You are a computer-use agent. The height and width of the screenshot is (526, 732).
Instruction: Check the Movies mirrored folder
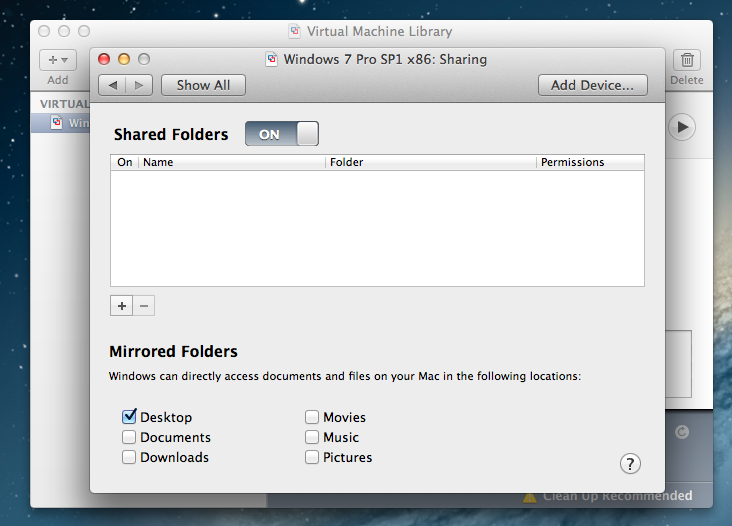point(312,417)
